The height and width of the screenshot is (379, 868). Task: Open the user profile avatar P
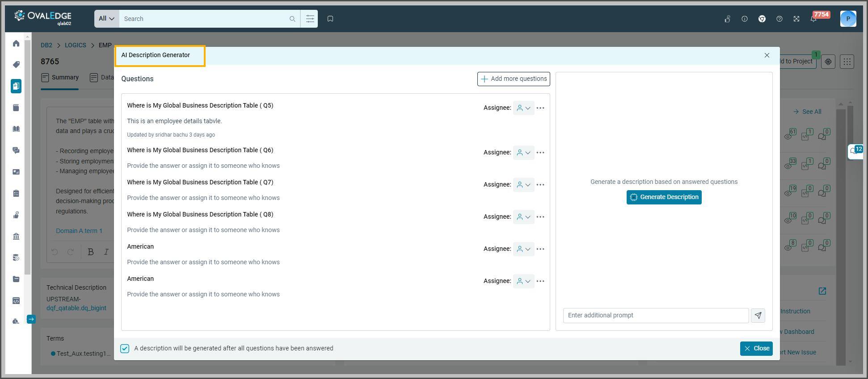pyautogui.click(x=848, y=19)
